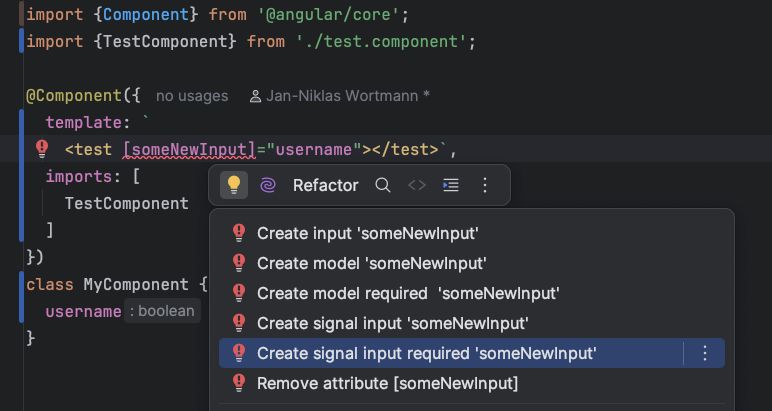The height and width of the screenshot is (411, 772).
Task: Click TestComponent in the imports array
Action: (x=127, y=203)
